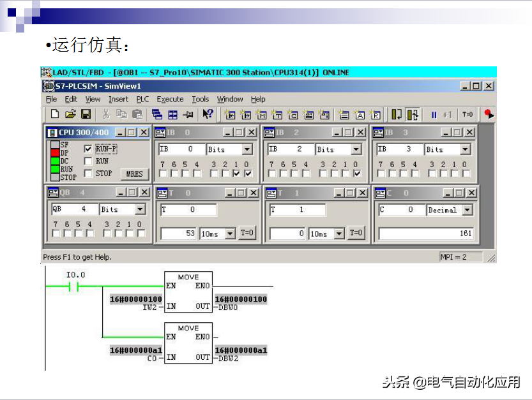This screenshot has height=400, width=532.
Task: Insert the Nesting Stacks view icon
Action: click(x=344, y=115)
